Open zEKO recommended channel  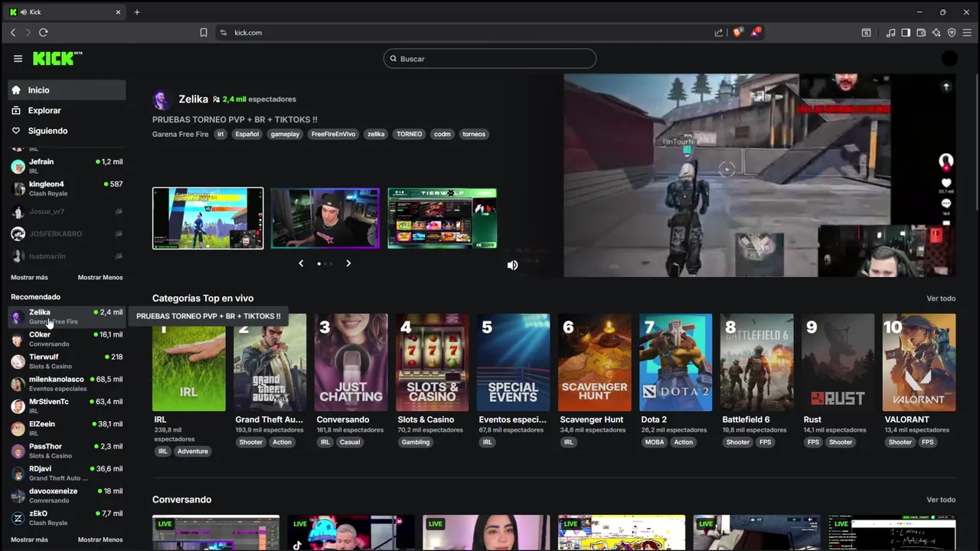[67, 518]
